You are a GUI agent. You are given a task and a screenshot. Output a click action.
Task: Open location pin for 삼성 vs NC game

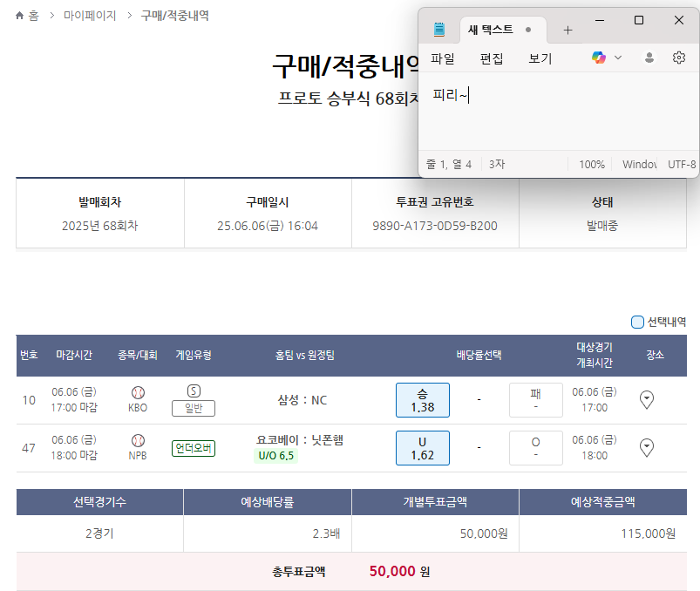(x=647, y=400)
